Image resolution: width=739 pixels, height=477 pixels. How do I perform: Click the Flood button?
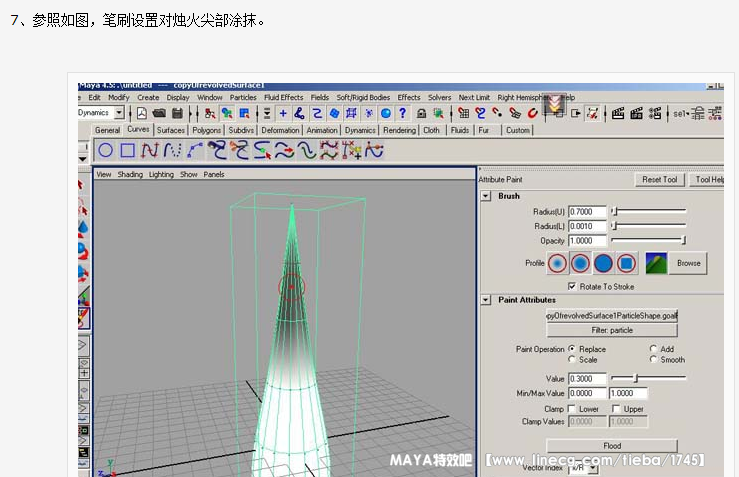(x=612, y=445)
